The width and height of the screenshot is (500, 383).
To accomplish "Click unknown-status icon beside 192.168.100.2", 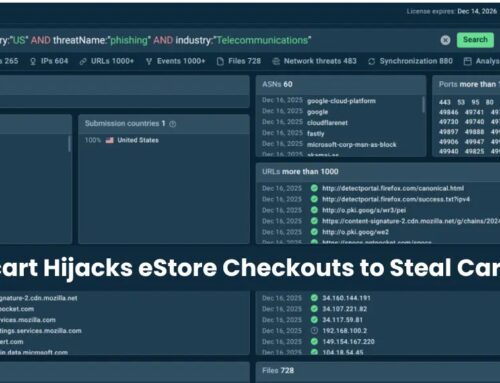I will [314, 331].
